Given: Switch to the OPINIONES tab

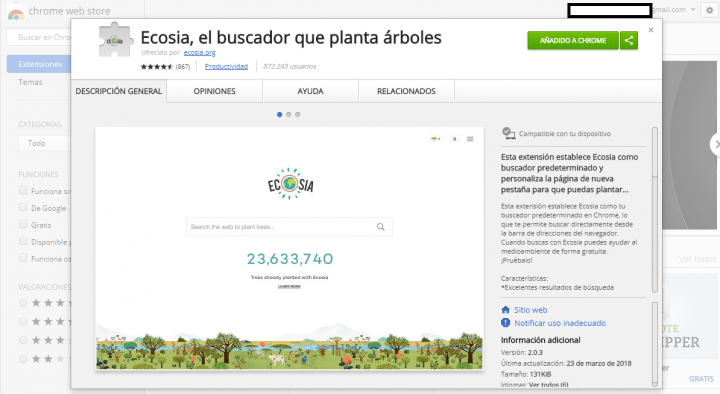Looking at the screenshot, I should [x=214, y=91].
